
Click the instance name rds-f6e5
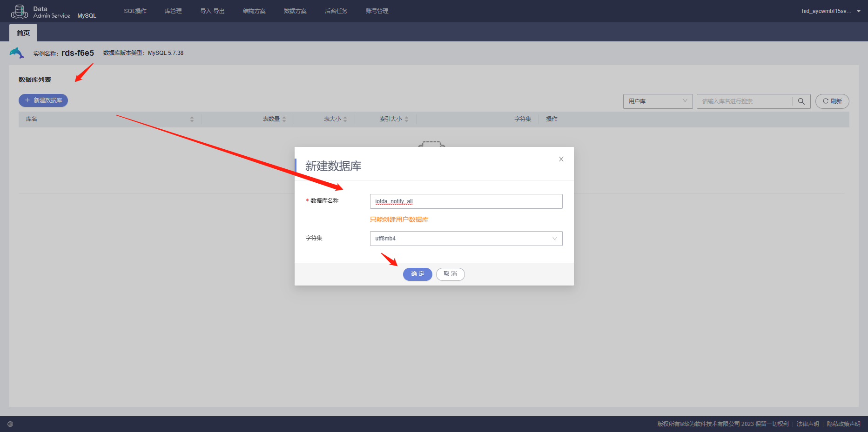[x=78, y=53]
